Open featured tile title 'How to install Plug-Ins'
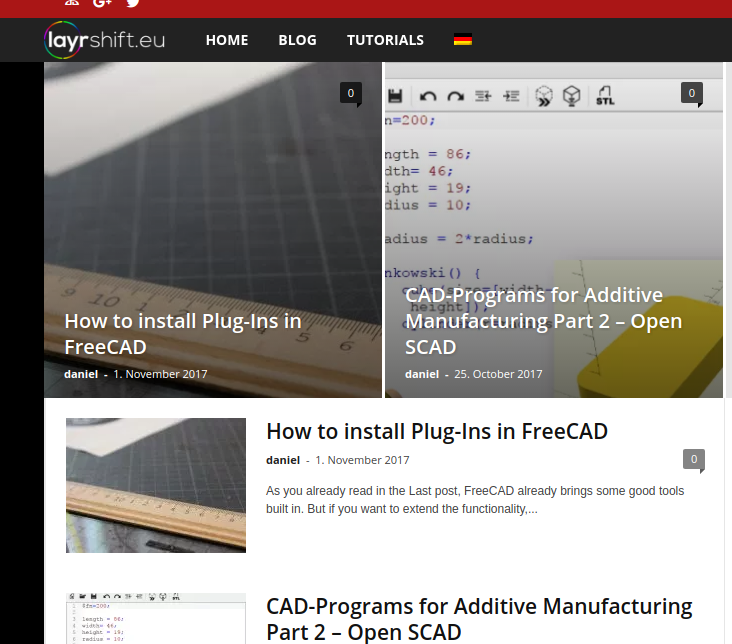This screenshot has height=644, width=732. point(182,334)
